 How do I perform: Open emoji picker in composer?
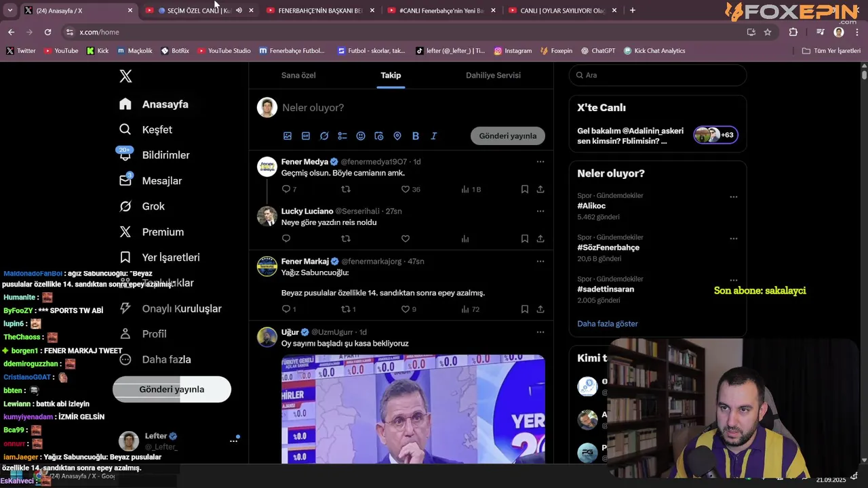coord(361,136)
